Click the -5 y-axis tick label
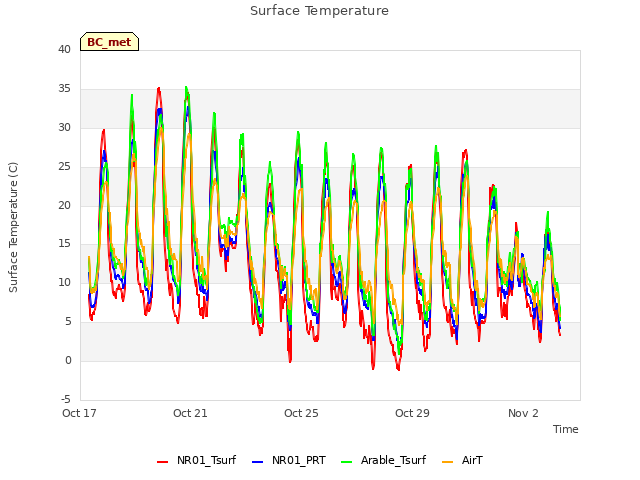Viewport: 640px width, 480px height. click(66, 399)
